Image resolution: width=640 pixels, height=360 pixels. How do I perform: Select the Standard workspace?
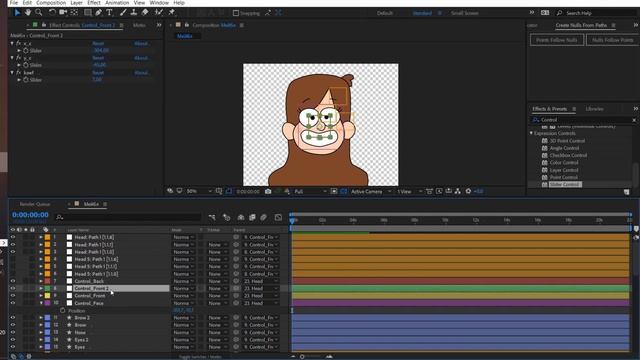tap(422, 13)
